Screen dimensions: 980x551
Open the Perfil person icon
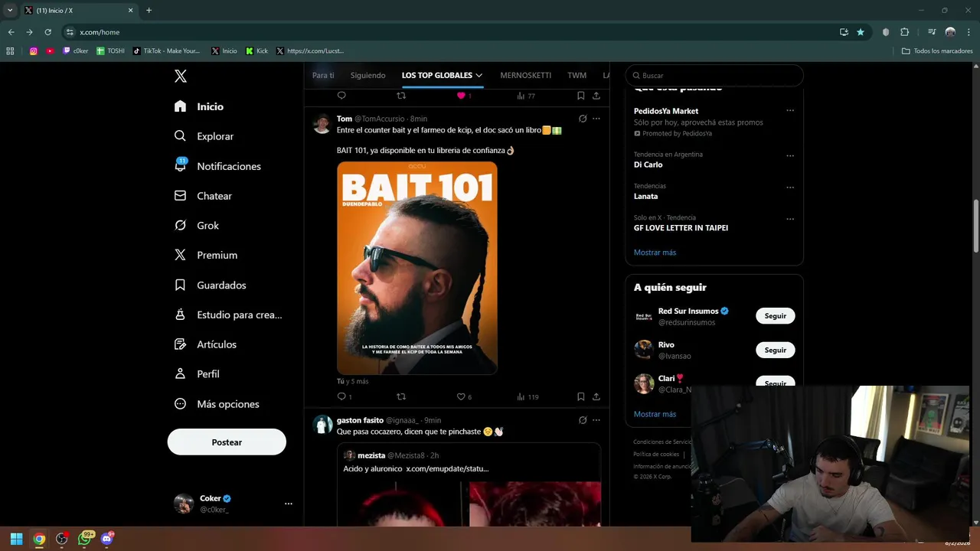[x=180, y=373]
